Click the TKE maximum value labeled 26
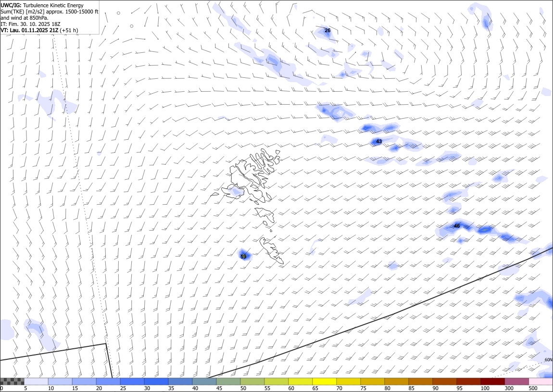 (327, 31)
